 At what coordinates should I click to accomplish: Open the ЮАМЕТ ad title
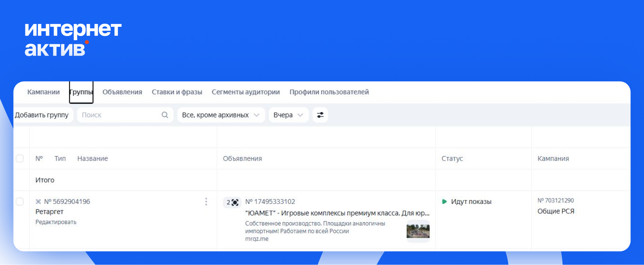tap(337, 213)
